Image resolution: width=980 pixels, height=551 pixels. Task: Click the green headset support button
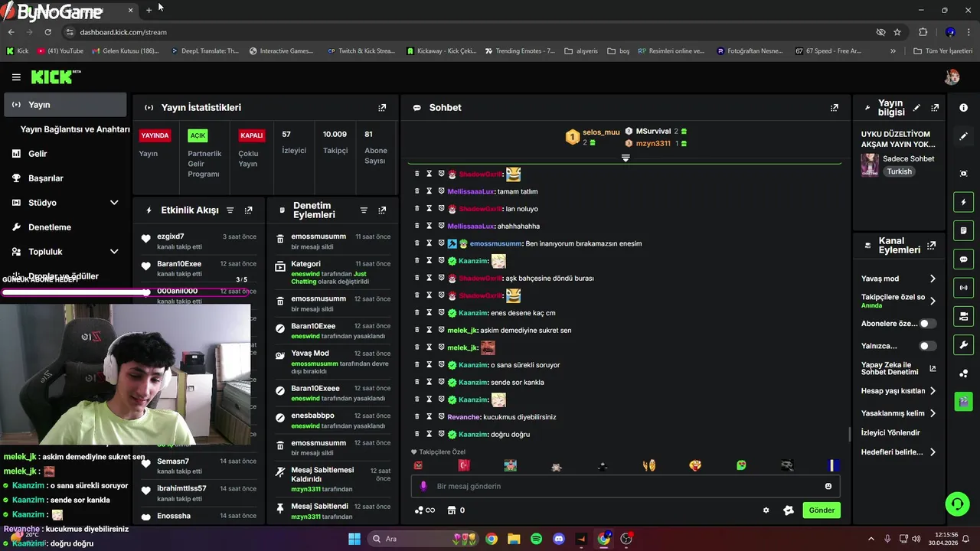click(x=957, y=504)
